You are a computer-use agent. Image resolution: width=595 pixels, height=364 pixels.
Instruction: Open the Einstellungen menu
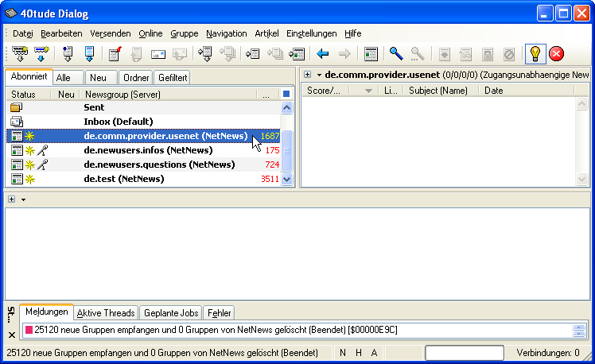point(312,33)
